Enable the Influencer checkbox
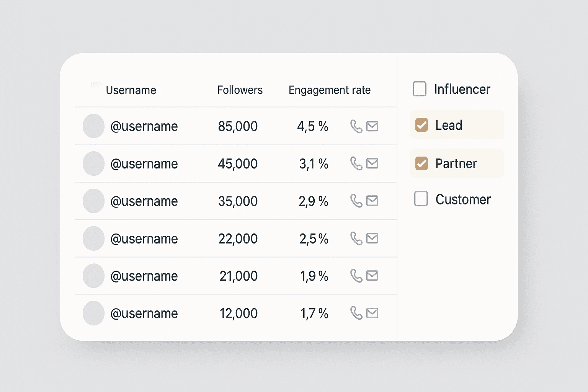This screenshot has height=392, width=588. tap(420, 89)
